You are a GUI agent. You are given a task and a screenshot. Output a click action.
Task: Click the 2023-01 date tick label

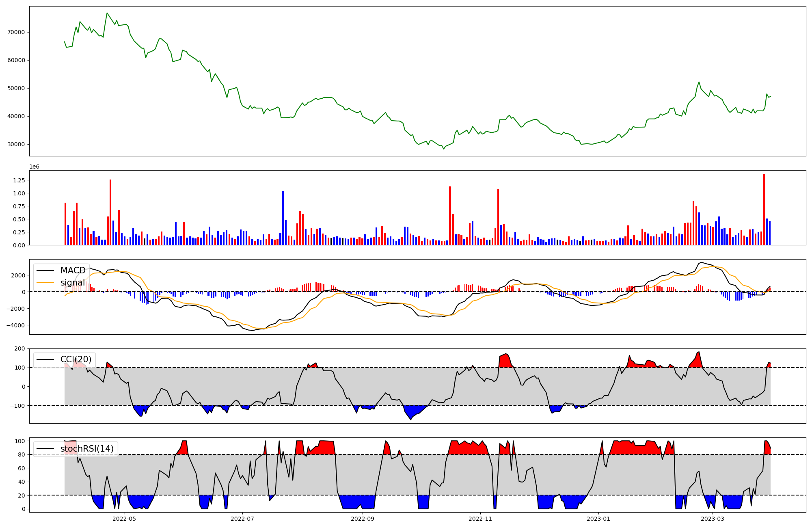[x=598, y=519]
